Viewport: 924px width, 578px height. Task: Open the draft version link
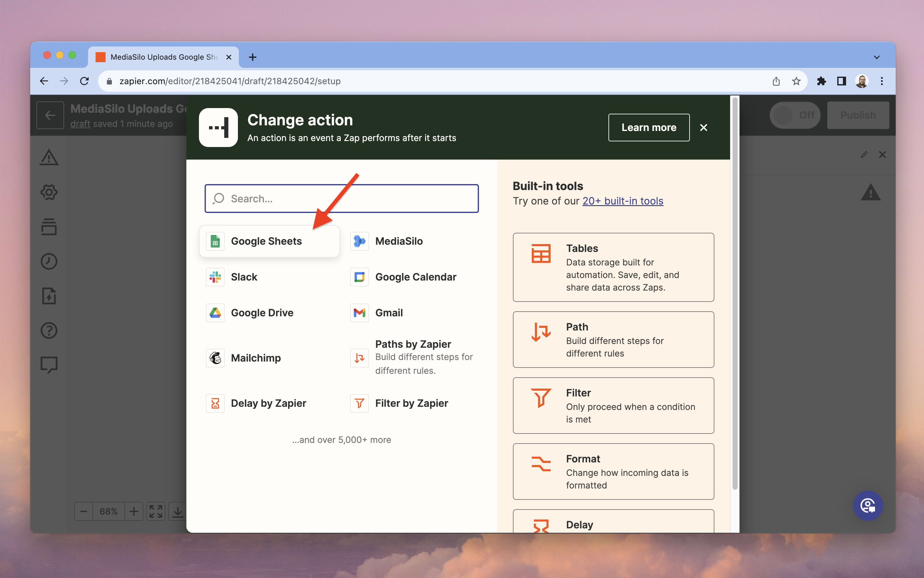(x=80, y=124)
